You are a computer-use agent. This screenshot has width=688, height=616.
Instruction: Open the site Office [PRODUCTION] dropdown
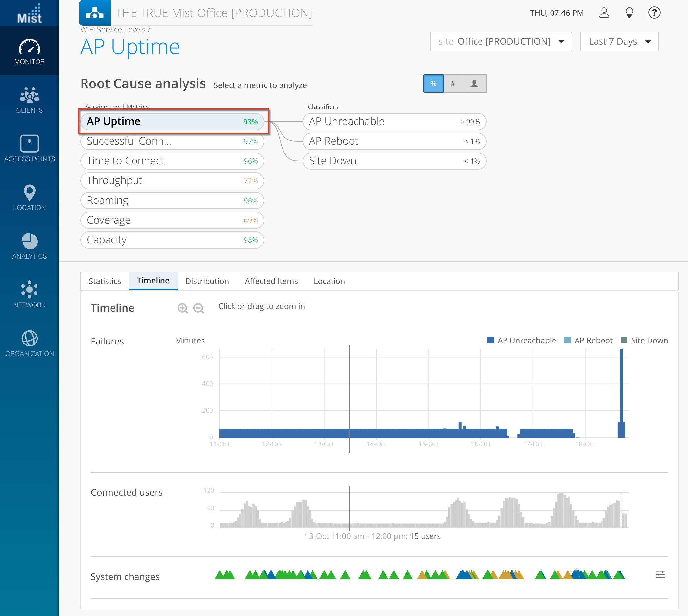501,42
